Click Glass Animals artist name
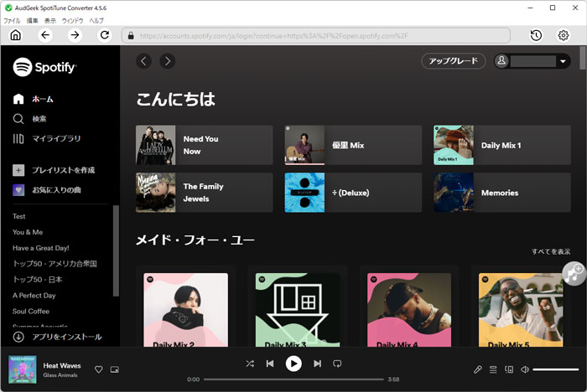The width and height of the screenshot is (587, 392). click(x=60, y=374)
